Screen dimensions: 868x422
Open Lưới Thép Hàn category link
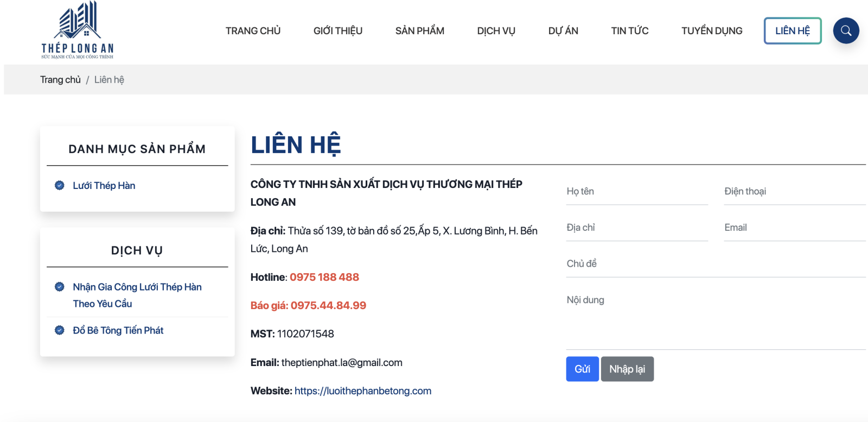tap(104, 186)
